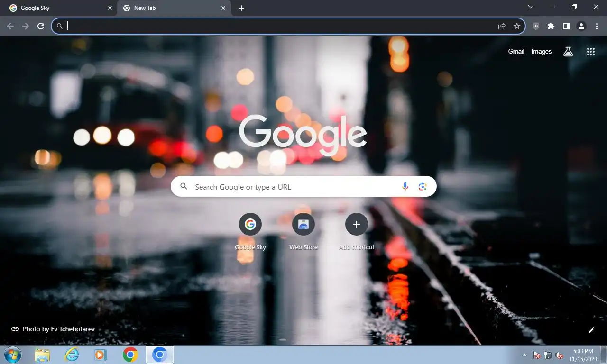Click the forward navigation arrow
The width and height of the screenshot is (607, 364).
point(26,26)
